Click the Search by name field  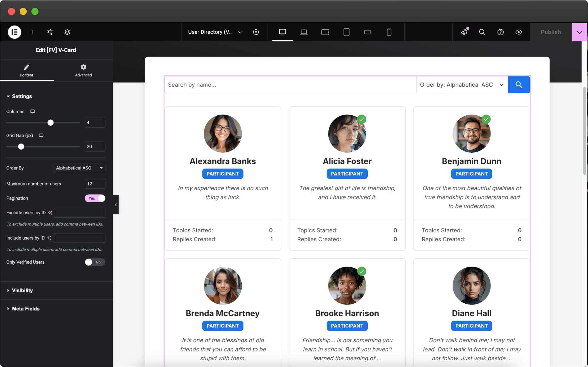291,85
